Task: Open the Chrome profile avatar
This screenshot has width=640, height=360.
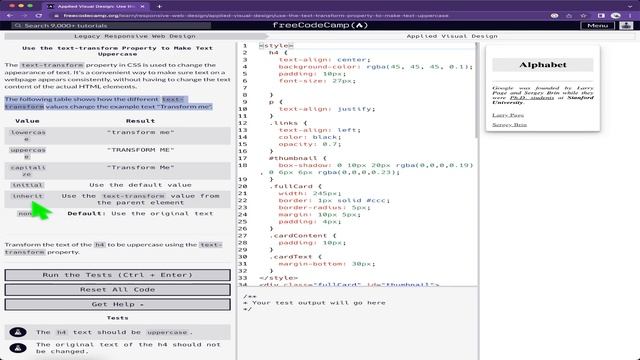Action: [616, 16]
